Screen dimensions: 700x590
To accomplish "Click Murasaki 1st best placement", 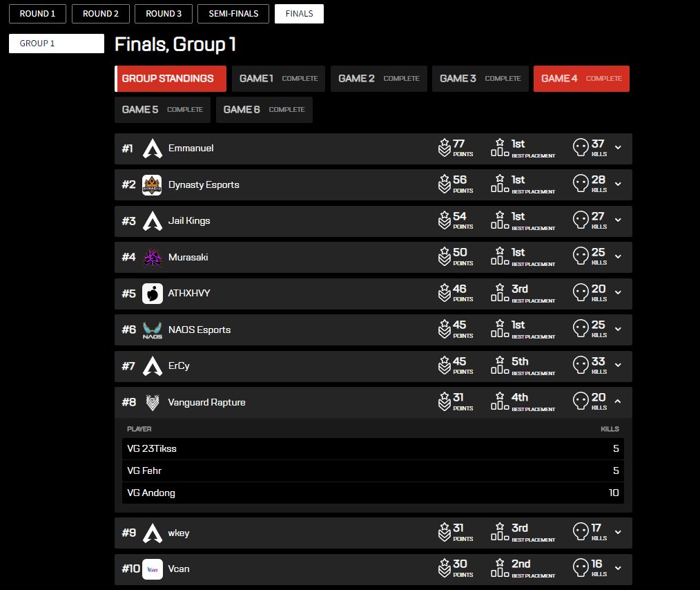I will pos(518,253).
